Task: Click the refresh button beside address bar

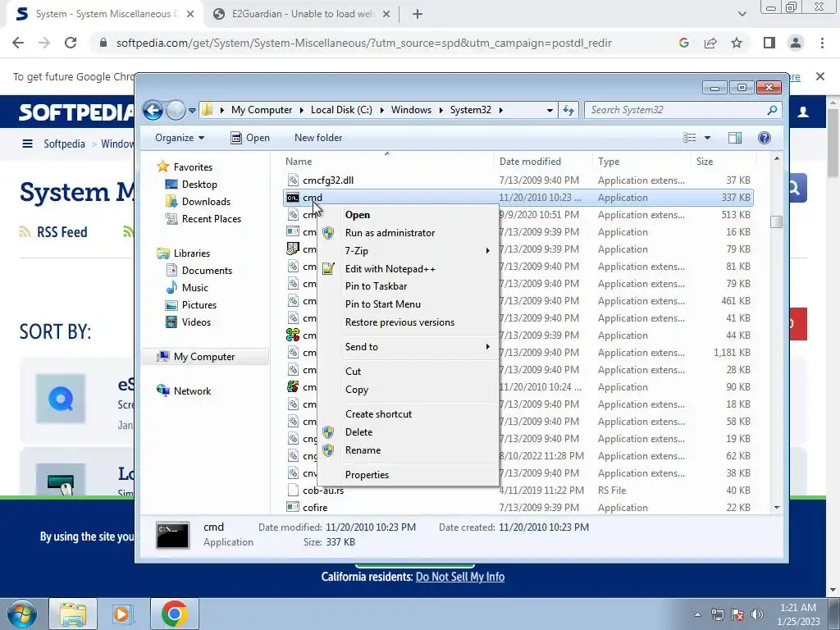Action: (x=568, y=111)
